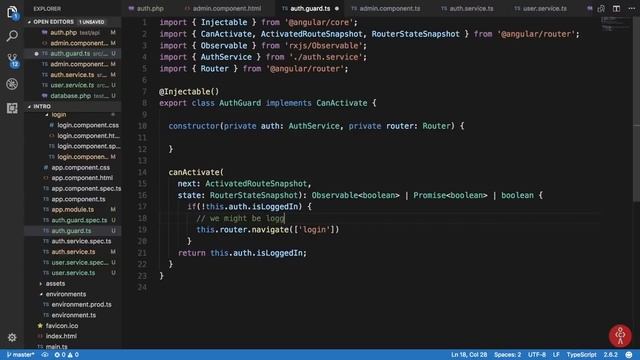
Task: Click the 2.8.2 TypeScript version indicator
Action: (611, 355)
